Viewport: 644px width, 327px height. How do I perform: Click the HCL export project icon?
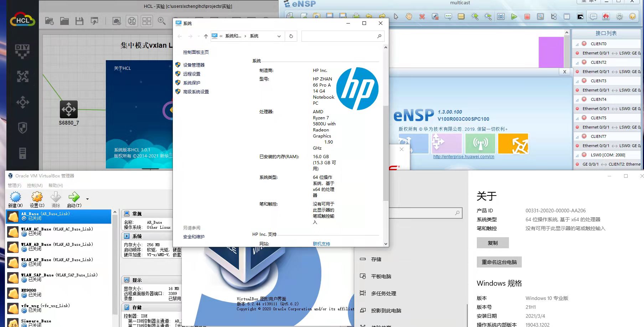[x=94, y=21]
